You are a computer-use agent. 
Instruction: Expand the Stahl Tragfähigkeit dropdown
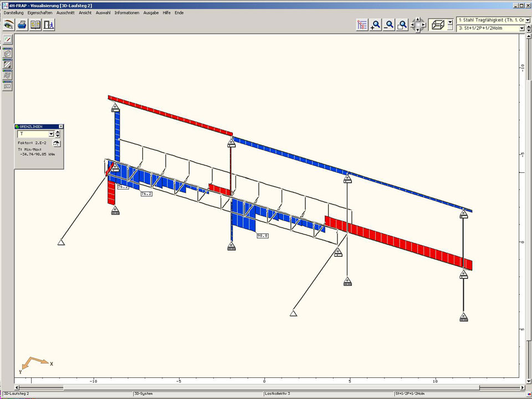coord(528,20)
